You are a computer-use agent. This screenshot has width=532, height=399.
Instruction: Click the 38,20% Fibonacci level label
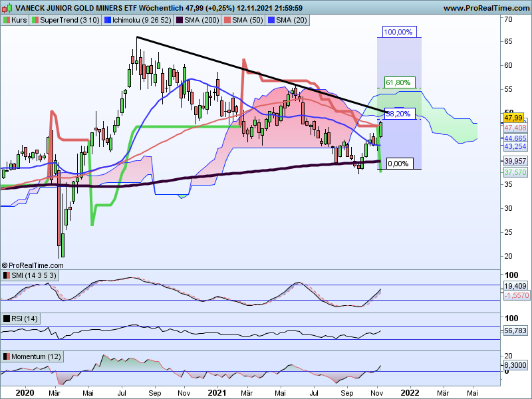click(400, 114)
